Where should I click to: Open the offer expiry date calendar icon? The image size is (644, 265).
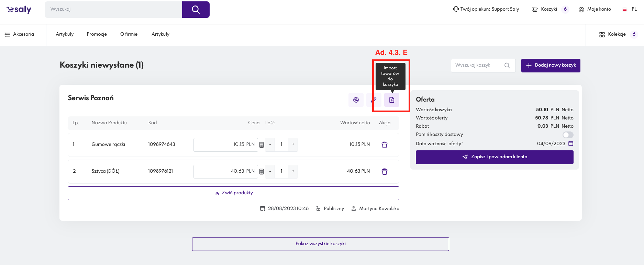[571, 143]
